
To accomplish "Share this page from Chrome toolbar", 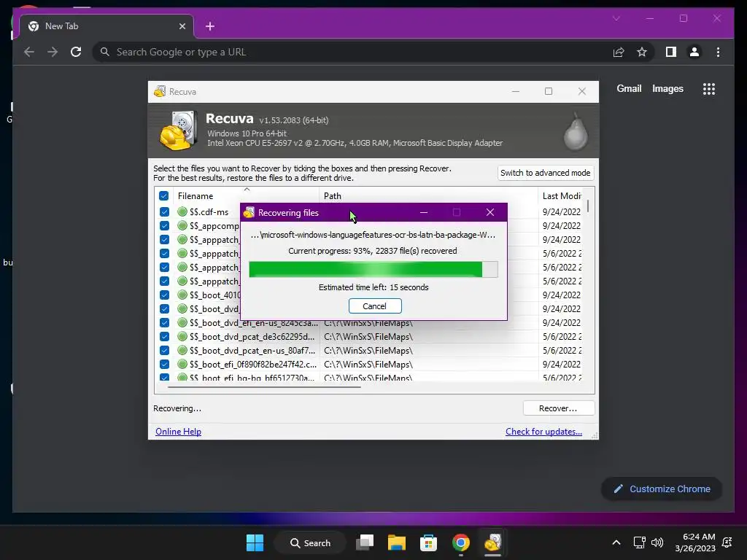I will click(619, 52).
